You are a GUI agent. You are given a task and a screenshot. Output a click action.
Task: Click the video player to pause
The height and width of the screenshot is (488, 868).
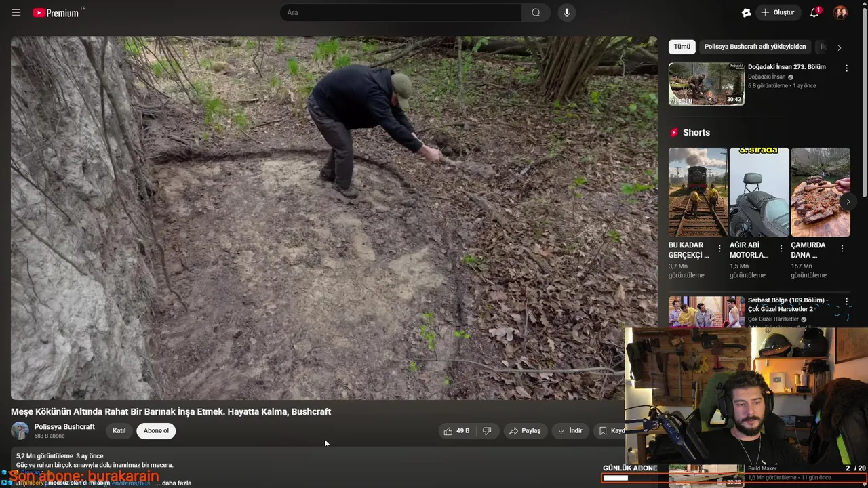(x=334, y=218)
